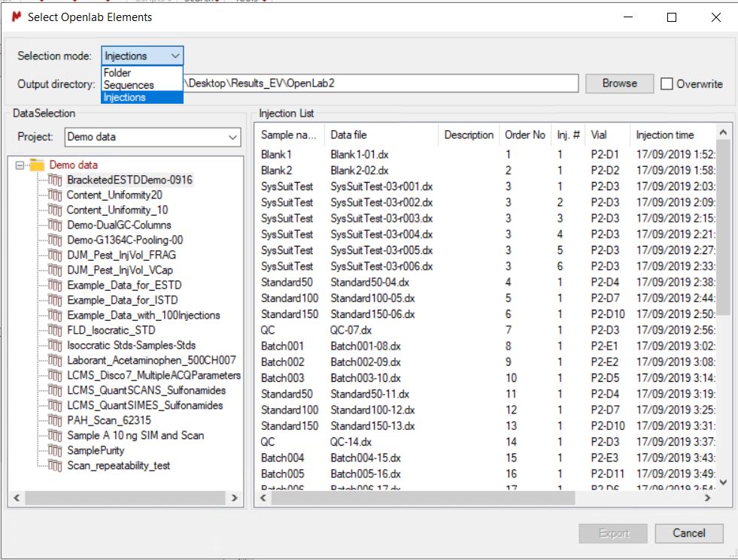Image resolution: width=738 pixels, height=560 pixels.
Task: Select the SysSuitTest-03-r004.dx data file
Action: point(381,235)
